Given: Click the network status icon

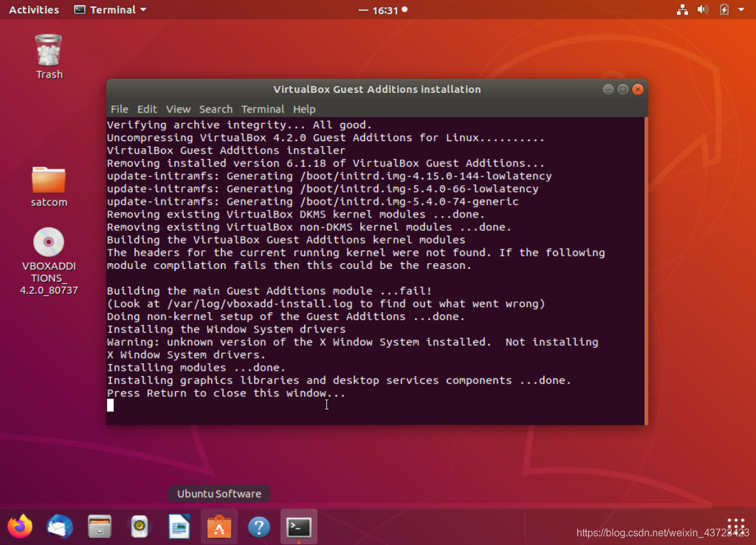Looking at the screenshot, I should click(682, 10).
